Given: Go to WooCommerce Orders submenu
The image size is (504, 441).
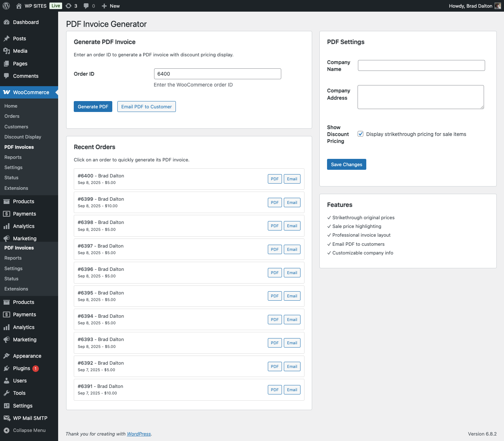Looking at the screenshot, I should [x=12, y=116].
